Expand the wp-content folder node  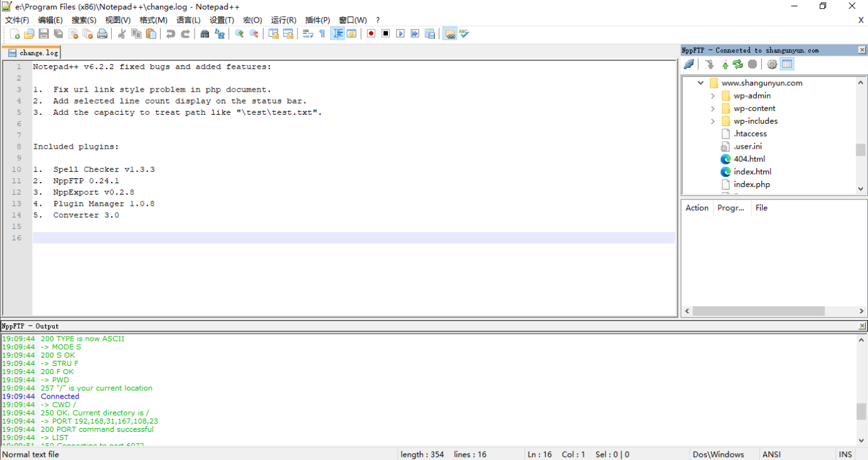[713, 109]
